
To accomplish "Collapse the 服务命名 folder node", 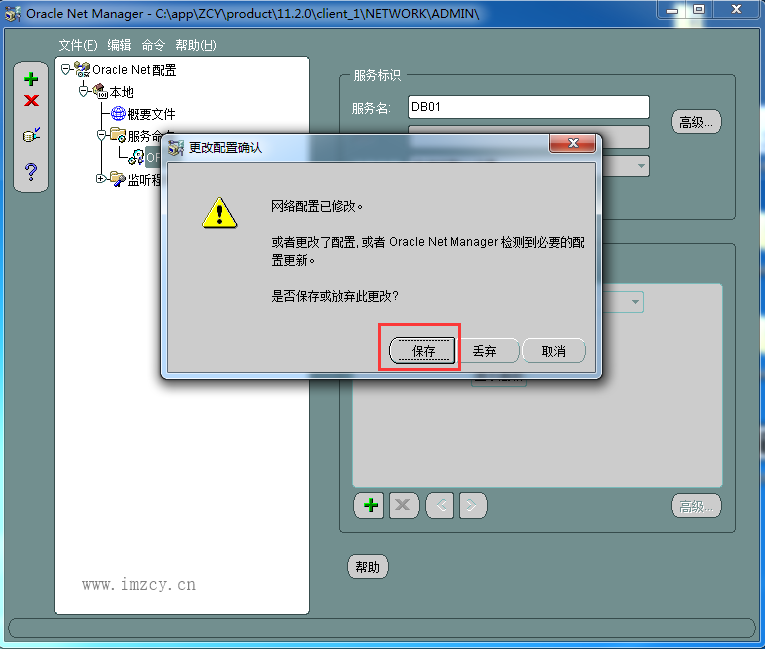I will 101,135.
